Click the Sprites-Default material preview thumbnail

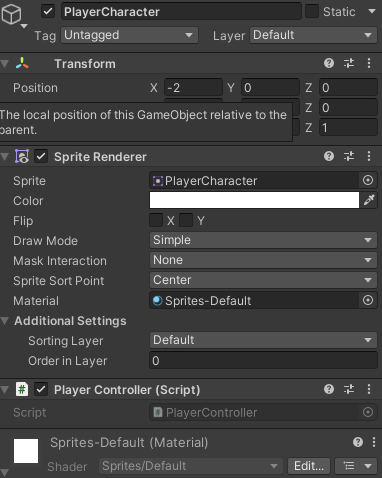click(26, 451)
